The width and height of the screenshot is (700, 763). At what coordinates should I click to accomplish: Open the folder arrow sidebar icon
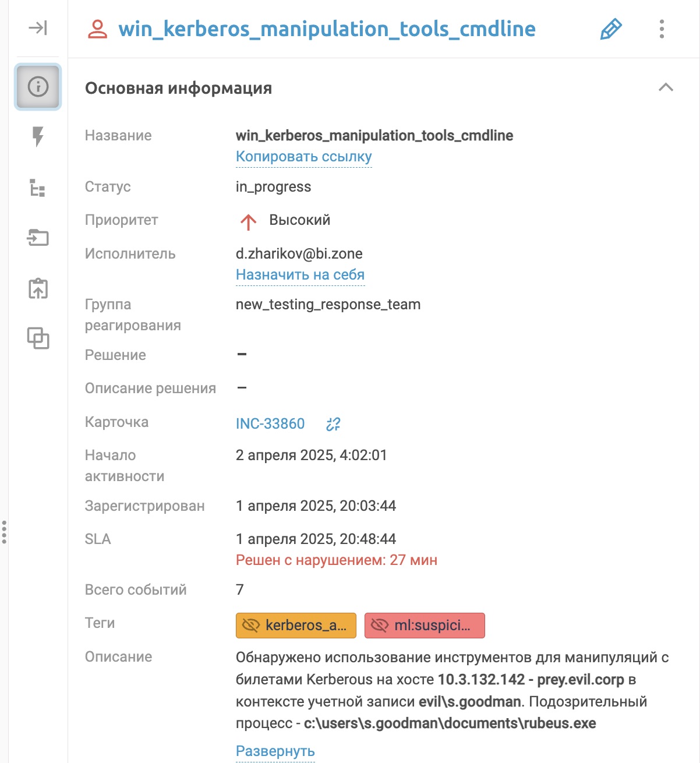(38, 238)
